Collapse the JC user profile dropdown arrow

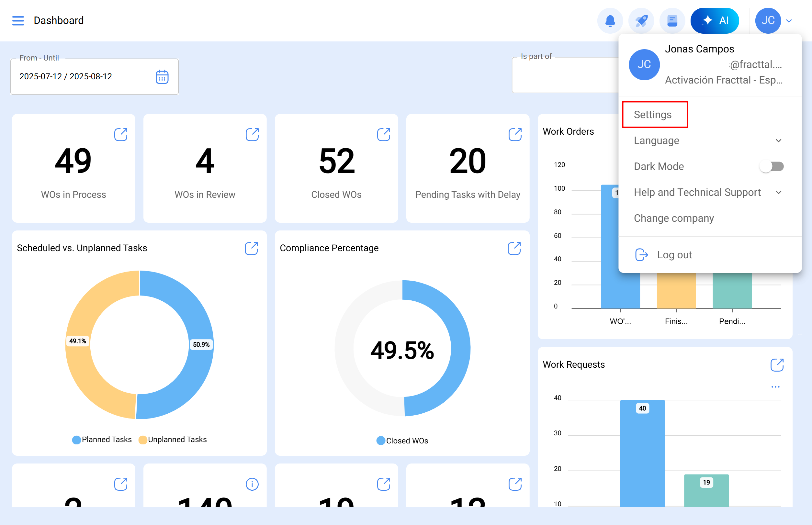[789, 21]
